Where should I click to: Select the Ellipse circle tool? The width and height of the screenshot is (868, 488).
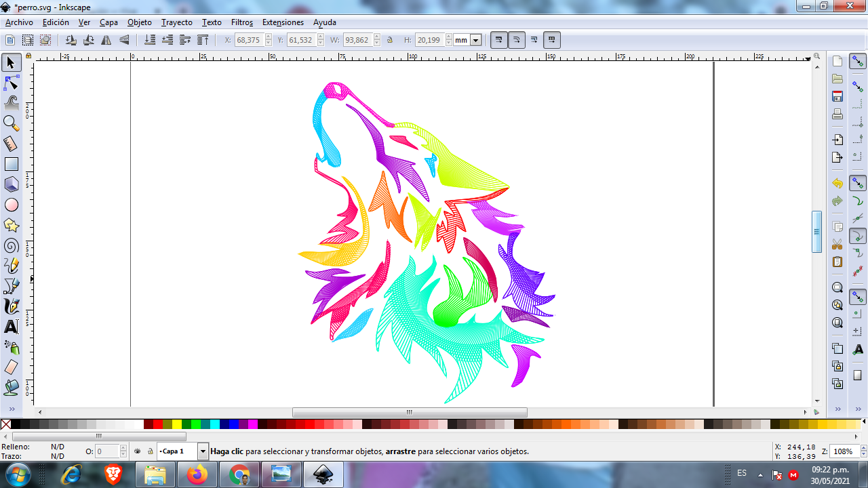click(11, 205)
